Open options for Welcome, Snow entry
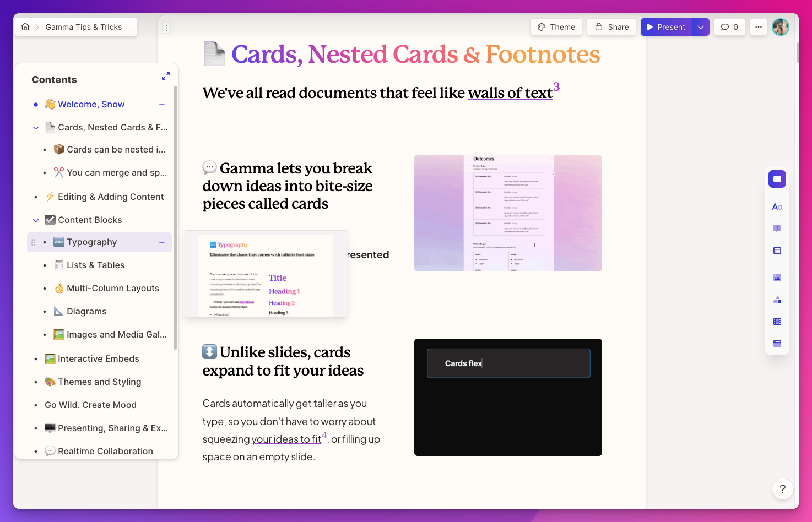The height and width of the screenshot is (522, 812). [x=162, y=104]
